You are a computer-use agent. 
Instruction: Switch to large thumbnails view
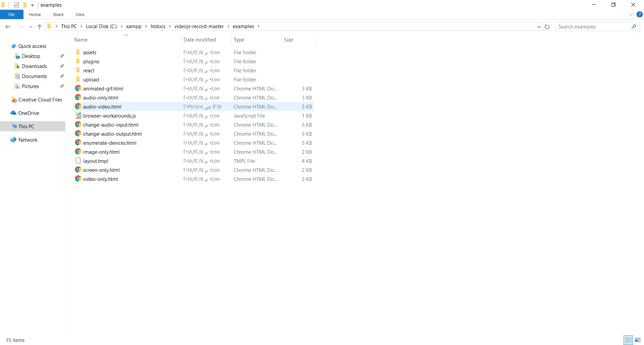point(637,340)
